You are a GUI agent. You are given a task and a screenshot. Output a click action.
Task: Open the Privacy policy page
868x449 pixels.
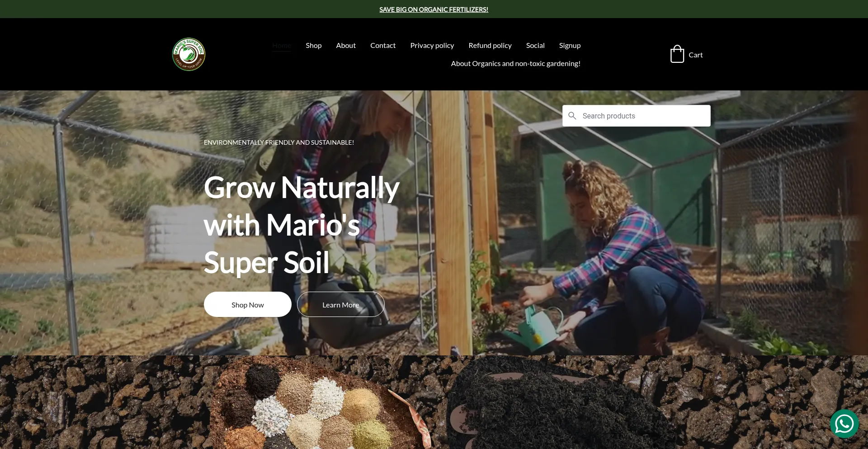(x=432, y=46)
